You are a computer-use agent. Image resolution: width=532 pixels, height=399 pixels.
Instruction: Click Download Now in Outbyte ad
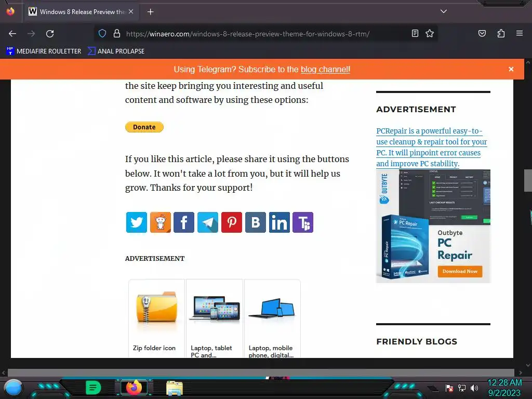coord(460,271)
